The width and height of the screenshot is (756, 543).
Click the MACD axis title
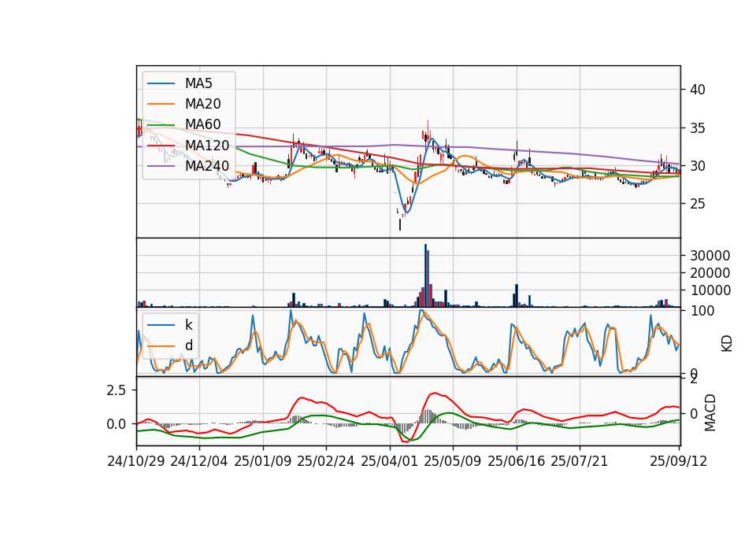(x=710, y=412)
